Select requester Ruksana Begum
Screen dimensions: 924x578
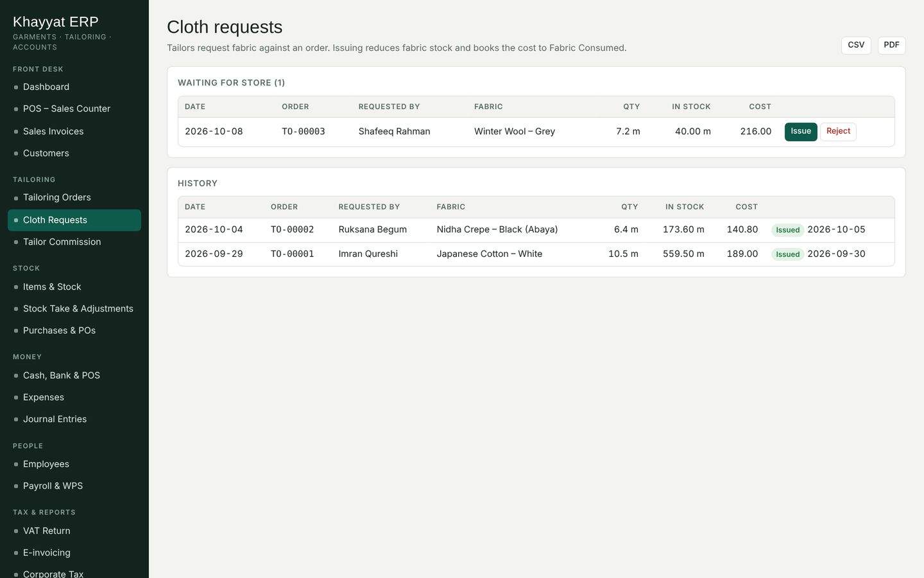pyautogui.click(x=373, y=230)
